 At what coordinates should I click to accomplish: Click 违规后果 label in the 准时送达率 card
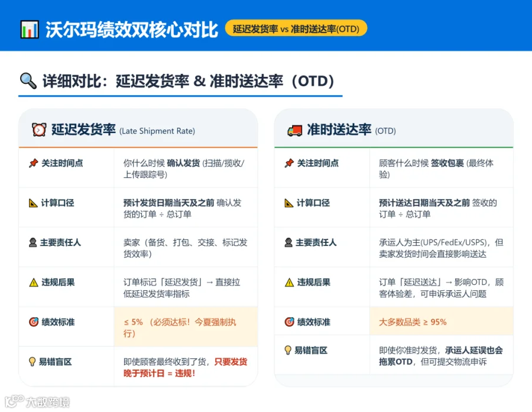[314, 283]
